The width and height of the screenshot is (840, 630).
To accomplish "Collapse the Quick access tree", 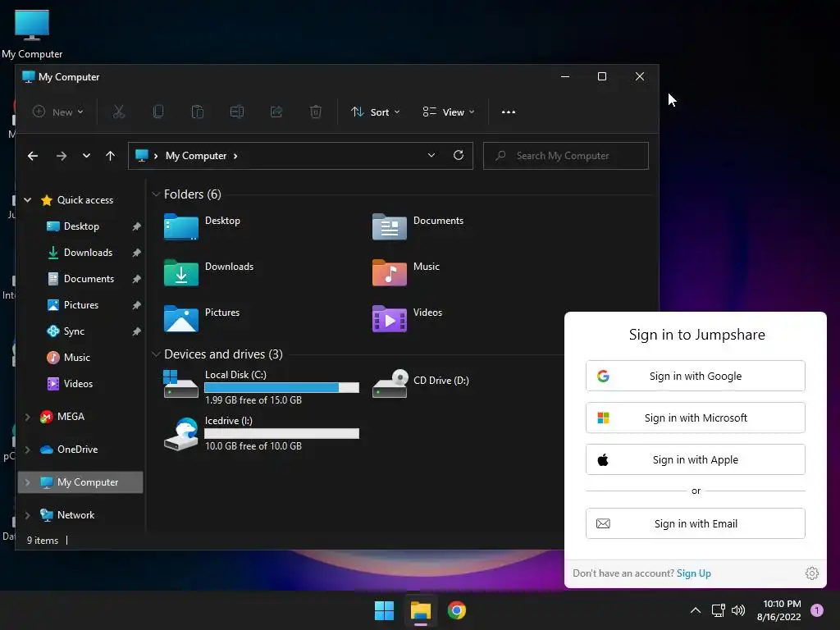I will (x=27, y=200).
